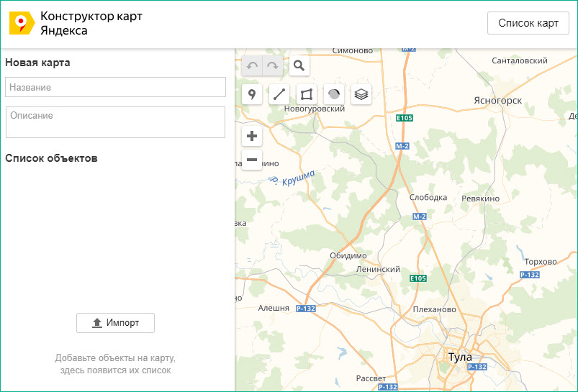The width and height of the screenshot is (578, 392).
Task: Zoom in with the plus button
Action: [x=252, y=136]
